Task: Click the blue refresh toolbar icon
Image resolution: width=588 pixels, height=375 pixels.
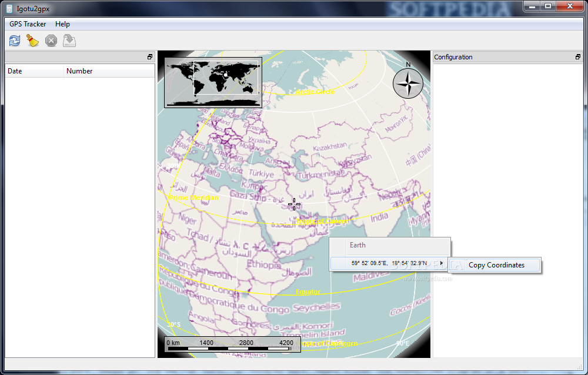Action: [x=15, y=41]
